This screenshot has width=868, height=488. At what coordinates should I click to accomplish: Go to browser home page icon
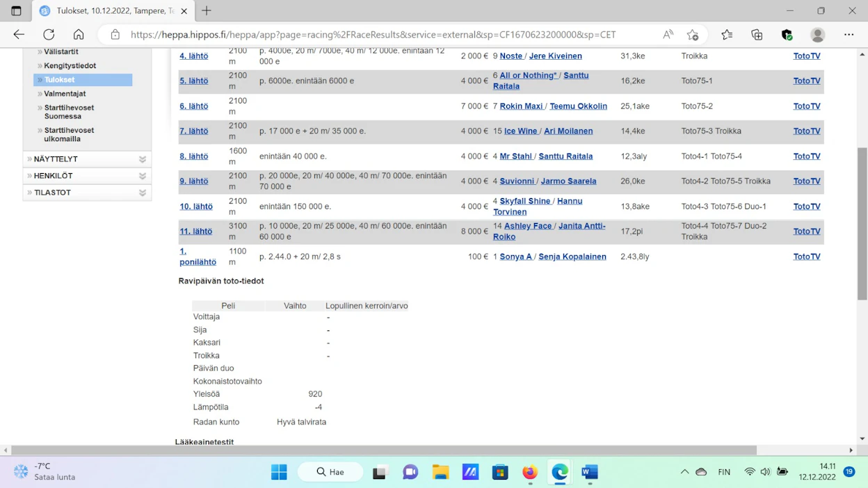click(x=79, y=34)
